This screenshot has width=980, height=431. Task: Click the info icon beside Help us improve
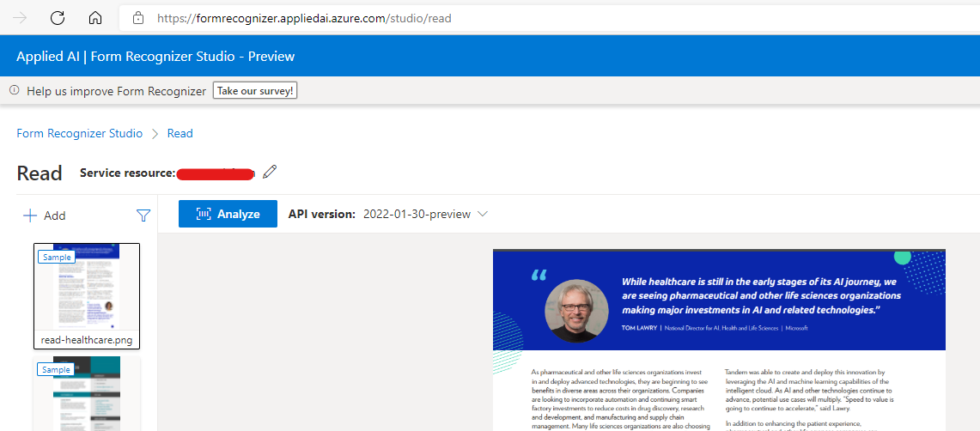[x=14, y=91]
